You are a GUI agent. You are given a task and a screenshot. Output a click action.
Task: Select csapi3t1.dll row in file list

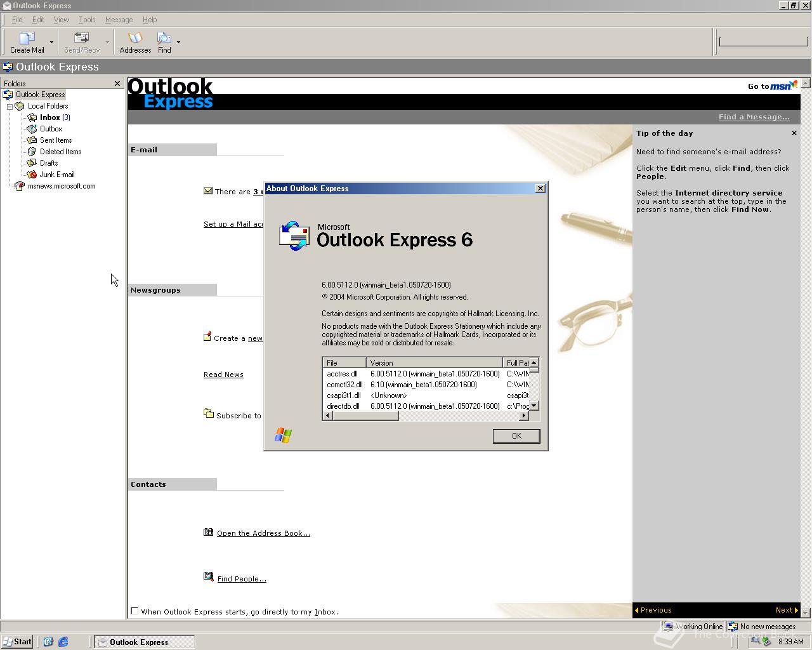[x=426, y=395]
